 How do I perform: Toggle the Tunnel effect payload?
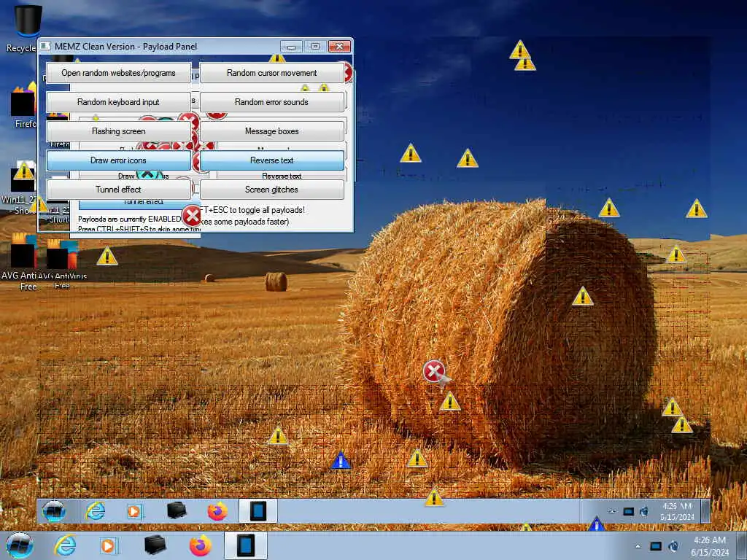pos(119,190)
